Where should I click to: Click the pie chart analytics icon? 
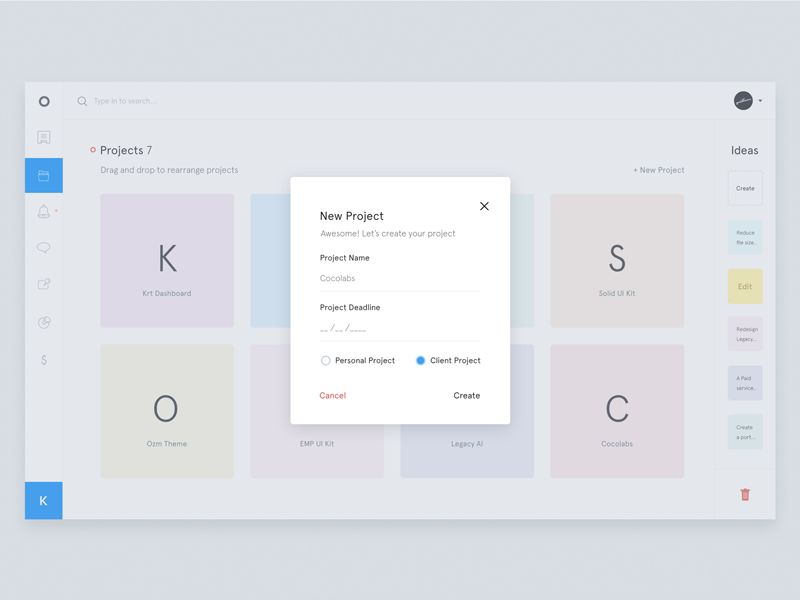tap(44, 322)
